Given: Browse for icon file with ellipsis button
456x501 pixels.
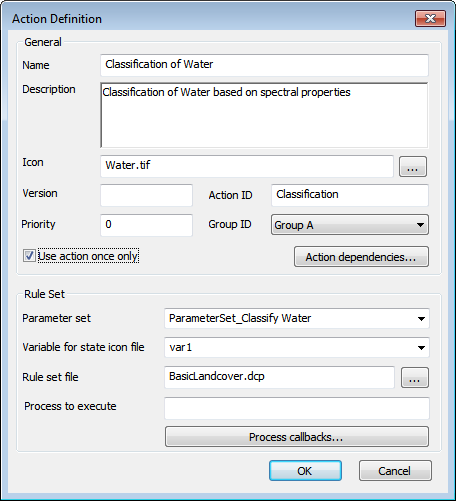Looking at the screenshot, I should [x=413, y=167].
